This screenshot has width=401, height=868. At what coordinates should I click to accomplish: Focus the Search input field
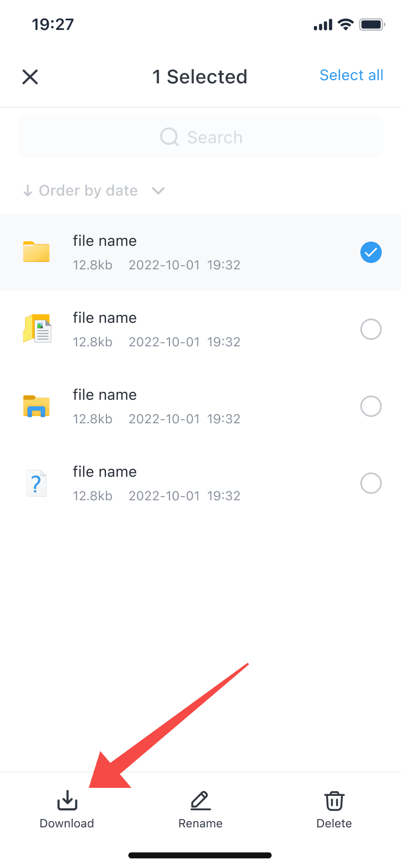pyautogui.click(x=200, y=137)
